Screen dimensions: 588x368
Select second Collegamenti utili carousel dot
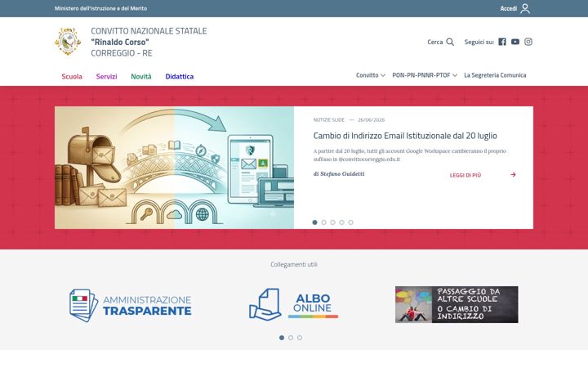(x=291, y=338)
